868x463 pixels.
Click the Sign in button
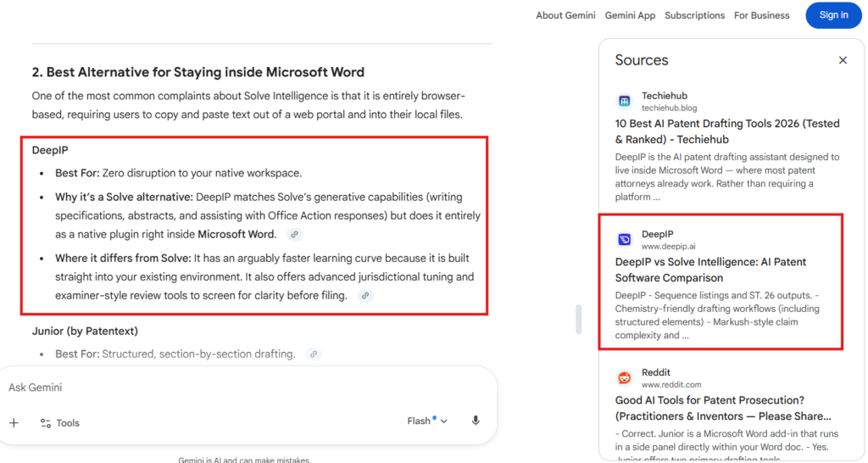click(x=833, y=15)
